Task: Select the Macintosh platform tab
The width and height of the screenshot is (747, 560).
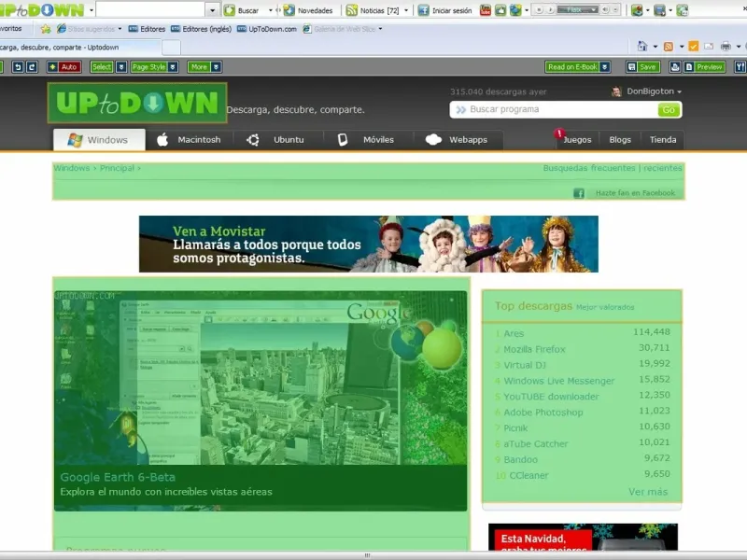Action: tap(190, 140)
